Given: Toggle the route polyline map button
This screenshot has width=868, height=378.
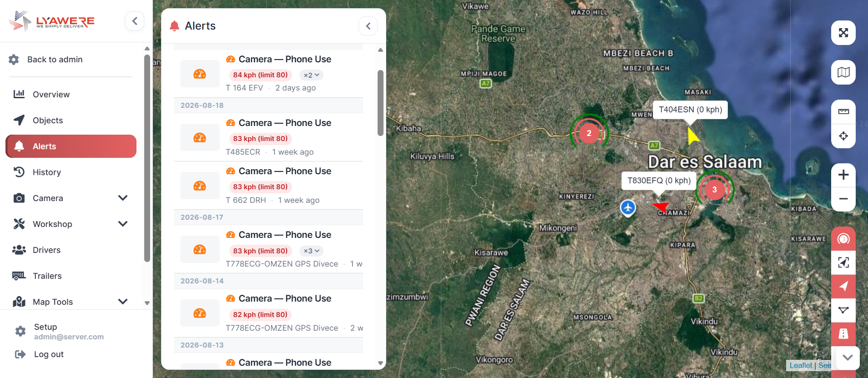Looking at the screenshot, I should coord(843,310).
